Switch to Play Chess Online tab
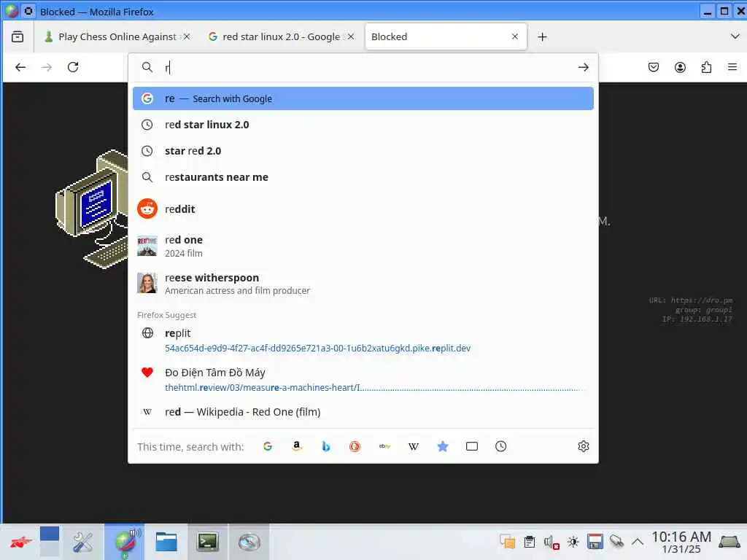This screenshot has height=560, width=747. point(117,36)
